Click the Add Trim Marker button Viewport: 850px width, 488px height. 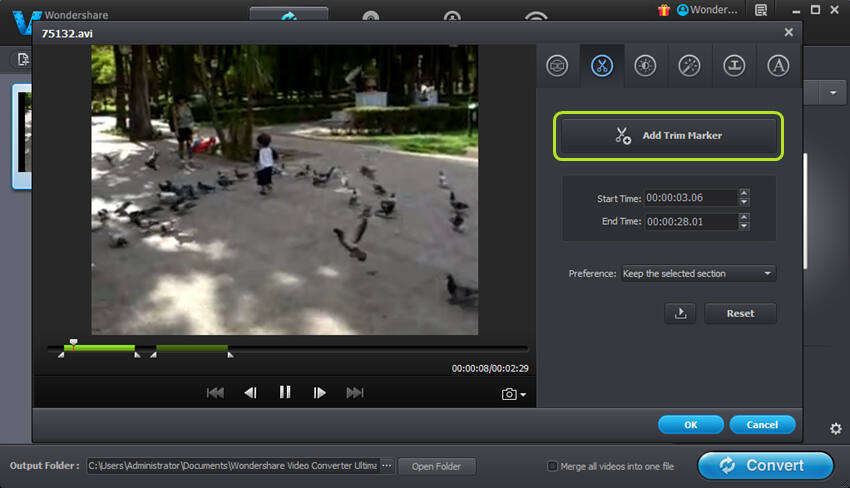(x=668, y=136)
